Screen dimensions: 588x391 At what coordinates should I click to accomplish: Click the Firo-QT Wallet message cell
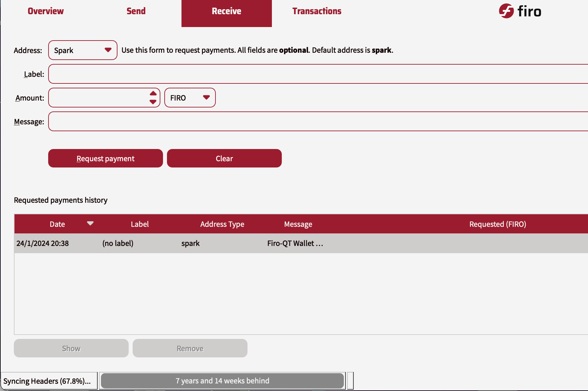pyautogui.click(x=295, y=243)
